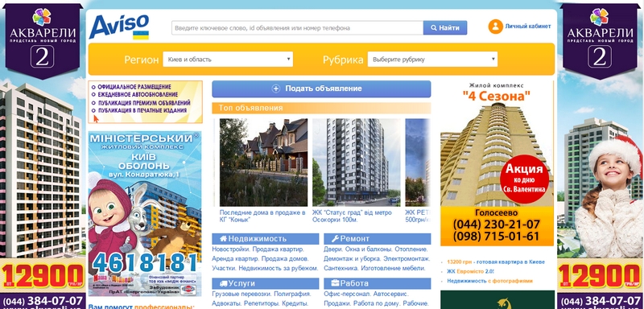644x309 pixels.
Task: Open the Ремонт wrench icon category
Action: [x=335, y=239]
